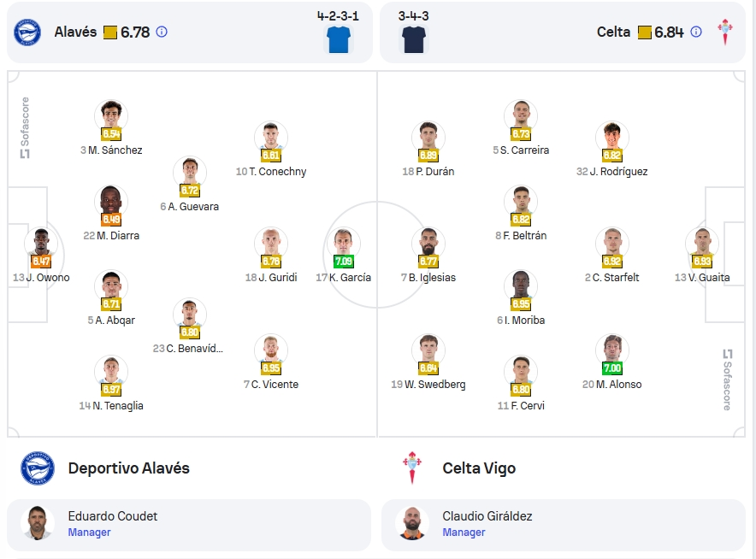
Task: Open the Celta Vigo team link
Action: click(x=479, y=468)
